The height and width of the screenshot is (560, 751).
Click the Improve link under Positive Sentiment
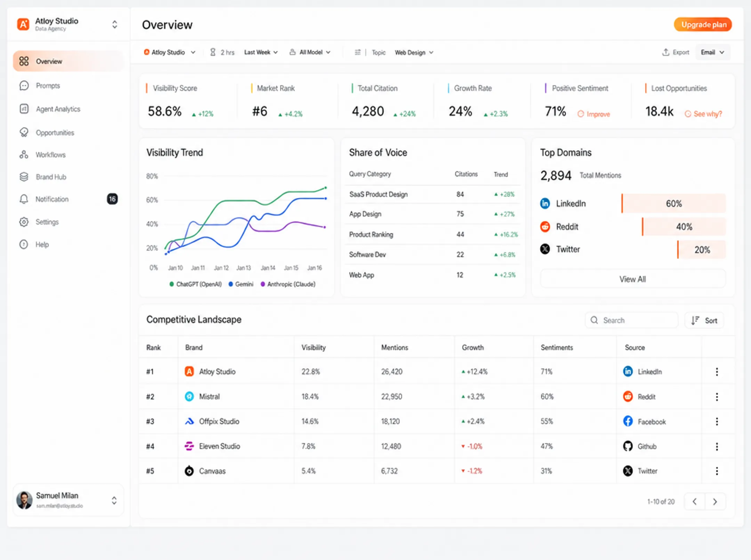coord(594,114)
